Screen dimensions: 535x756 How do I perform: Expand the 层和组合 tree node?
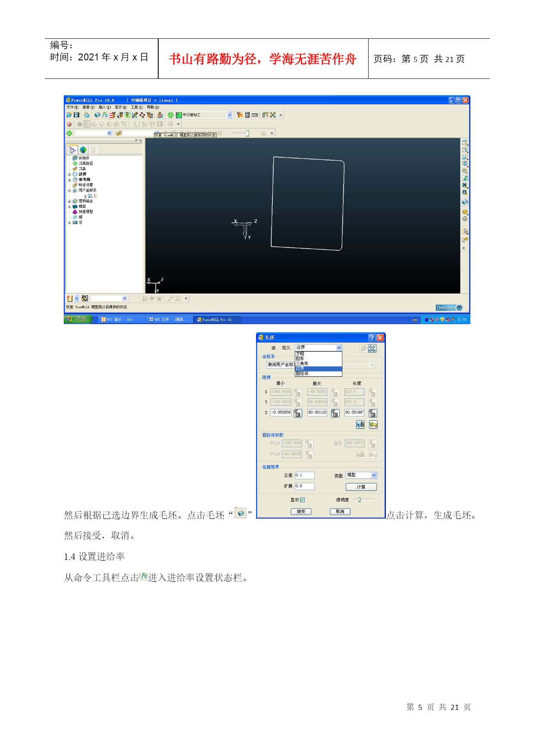point(69,201)
